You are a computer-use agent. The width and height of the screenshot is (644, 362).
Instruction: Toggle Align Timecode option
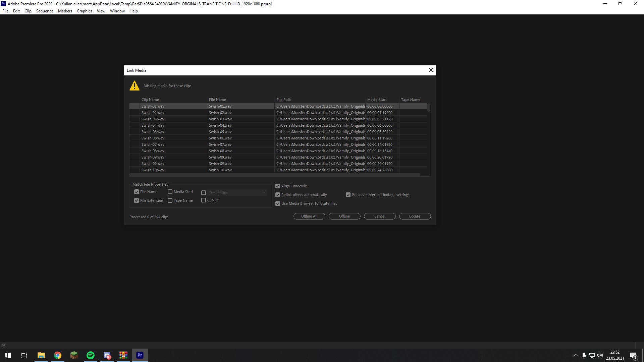pos(278,186)
